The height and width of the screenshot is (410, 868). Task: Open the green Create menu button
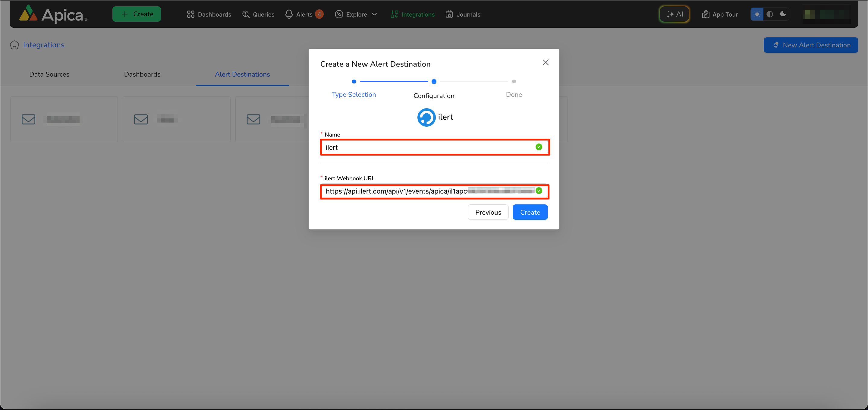pyautogui.click(x=137, y=14)
